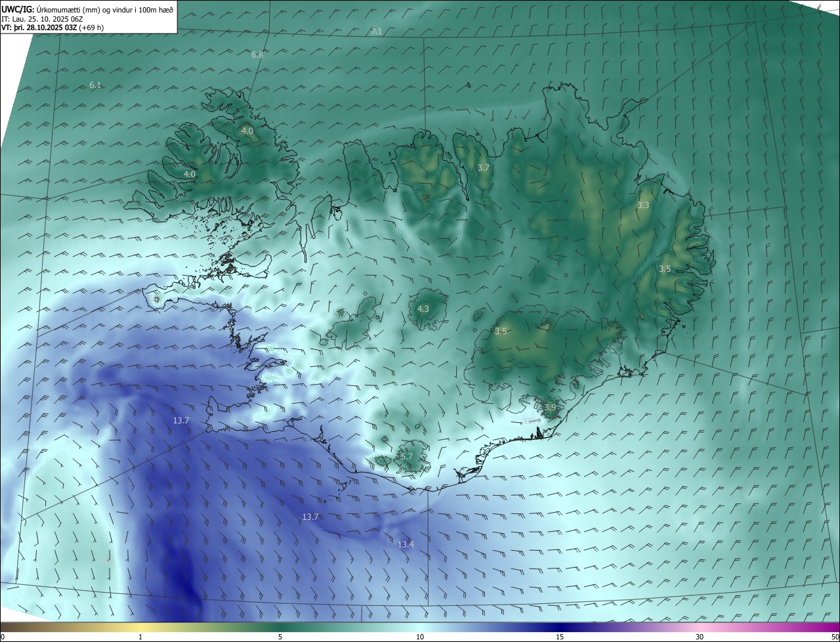Screen dimensions: 840x642
Task: Click the 10.4 value near the southeast coast
Action: point(531,421)
